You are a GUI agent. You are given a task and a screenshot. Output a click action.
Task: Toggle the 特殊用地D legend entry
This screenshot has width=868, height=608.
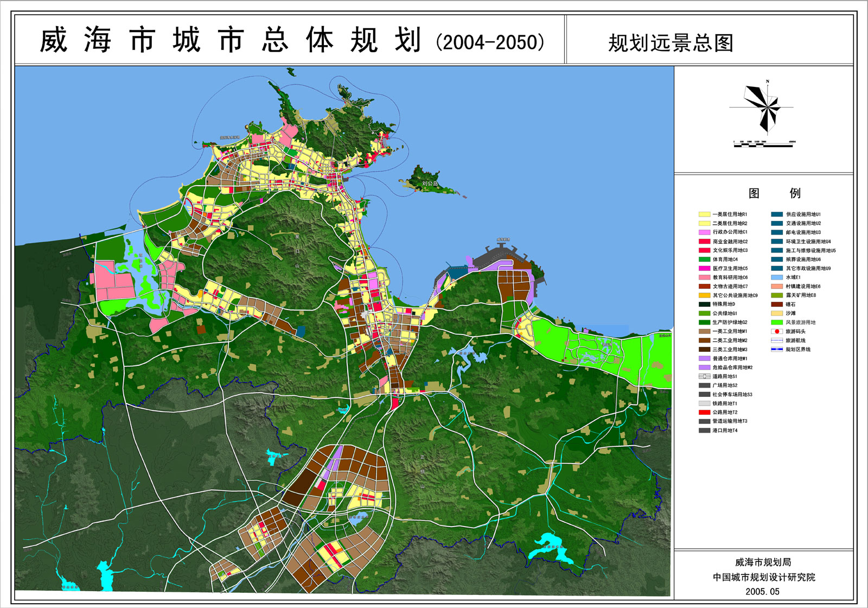tap(704, 304)
